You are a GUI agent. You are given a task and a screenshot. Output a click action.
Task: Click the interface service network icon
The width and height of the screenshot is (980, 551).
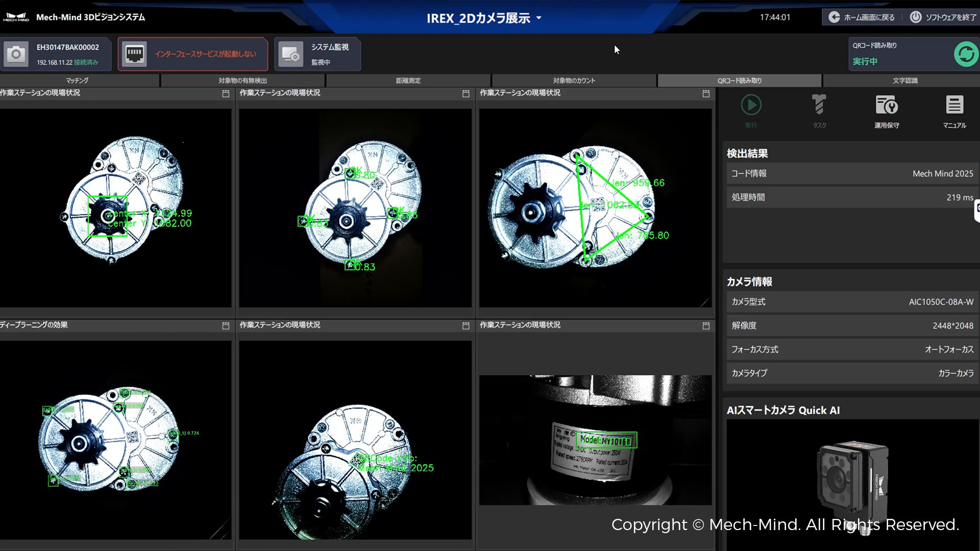coord(135,54)
